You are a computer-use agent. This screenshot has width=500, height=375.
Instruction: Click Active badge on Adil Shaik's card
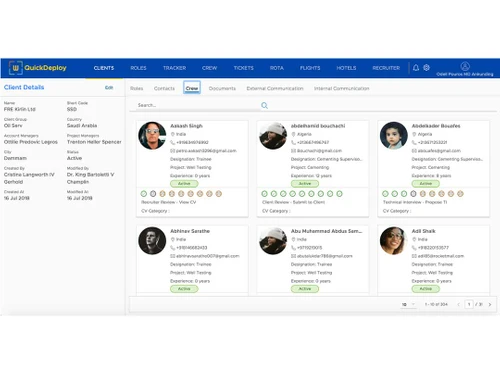[425, 289]
